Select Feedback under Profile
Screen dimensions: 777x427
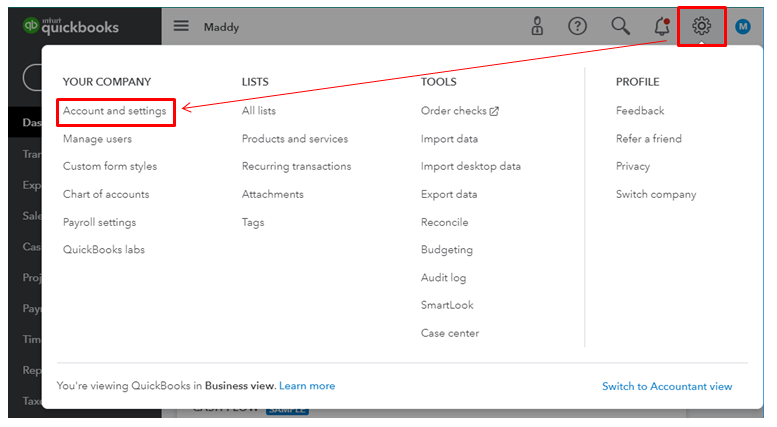click(640, 111)
